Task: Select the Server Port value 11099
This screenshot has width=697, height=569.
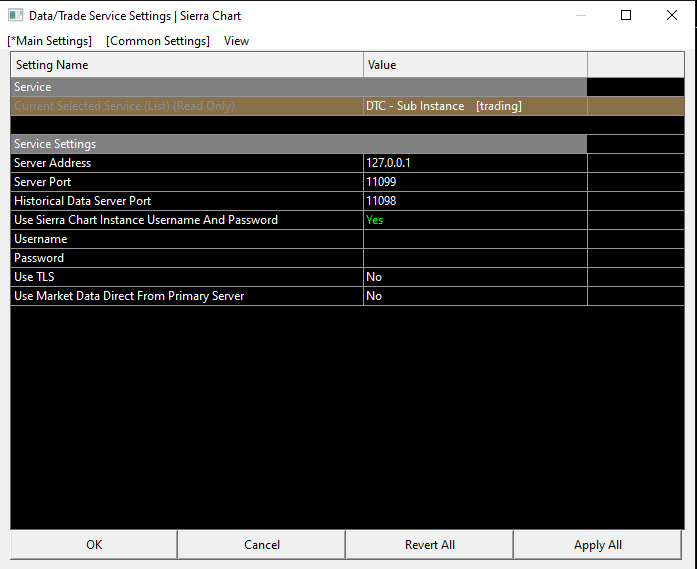Action: tap(475, 182)
